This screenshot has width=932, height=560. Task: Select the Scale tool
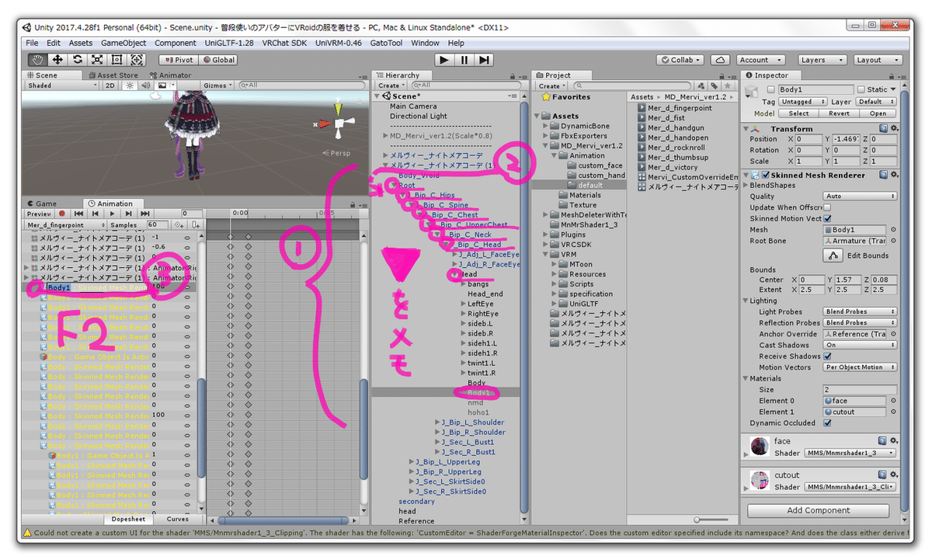pos(97,60)
